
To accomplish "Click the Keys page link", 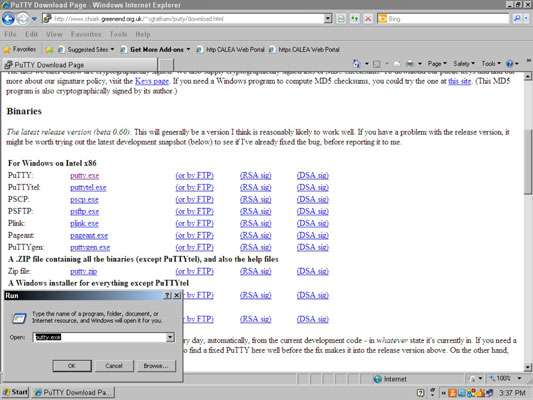I will [x=152, y=81].
